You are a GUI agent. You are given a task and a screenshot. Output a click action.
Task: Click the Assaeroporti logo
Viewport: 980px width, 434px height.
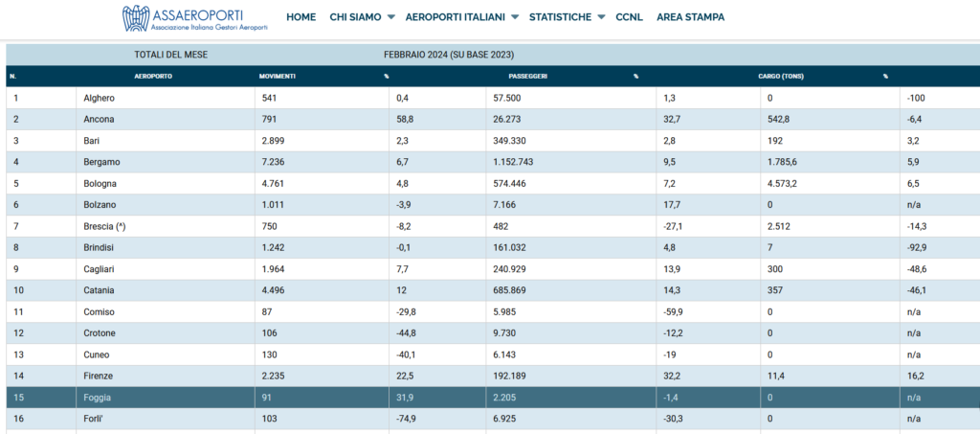tap(195, 18)
